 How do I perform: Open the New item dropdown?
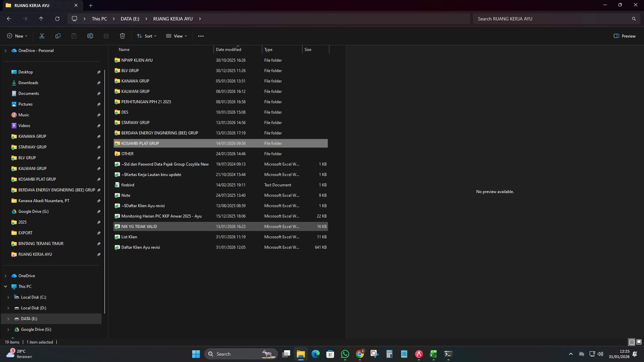pyautogui.click(x=17, y=36)
